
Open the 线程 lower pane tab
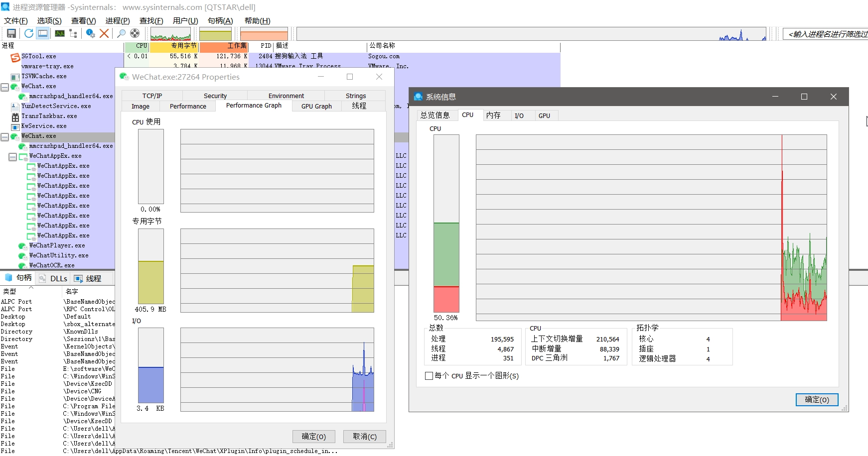(x=88, y=278)
